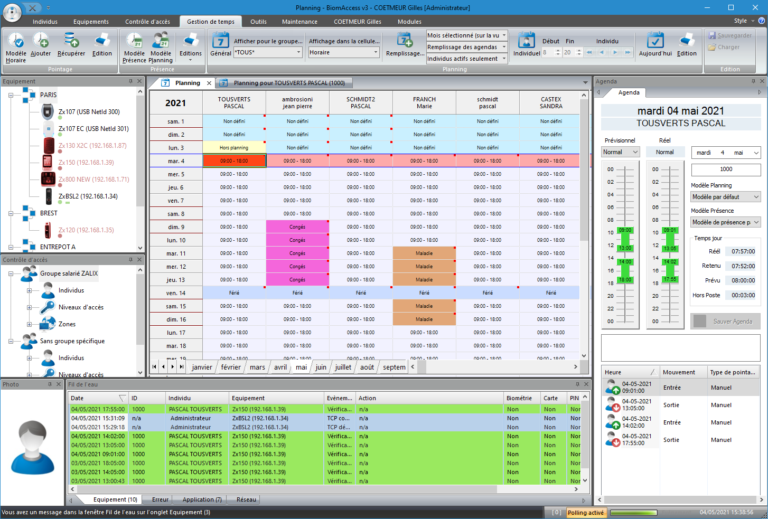Increase the Début hour stepper

point(557,50)
